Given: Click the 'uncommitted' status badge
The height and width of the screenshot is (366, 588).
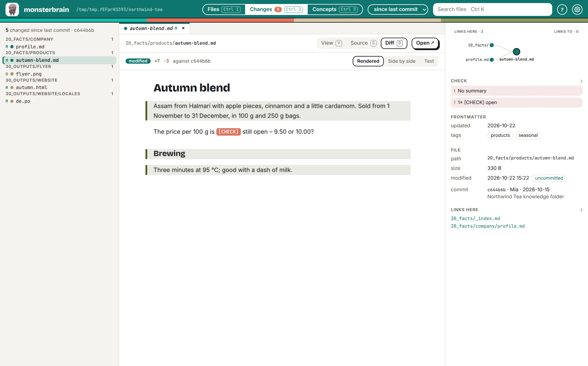Looking at the screenshot, I should [x=549, y=178].
